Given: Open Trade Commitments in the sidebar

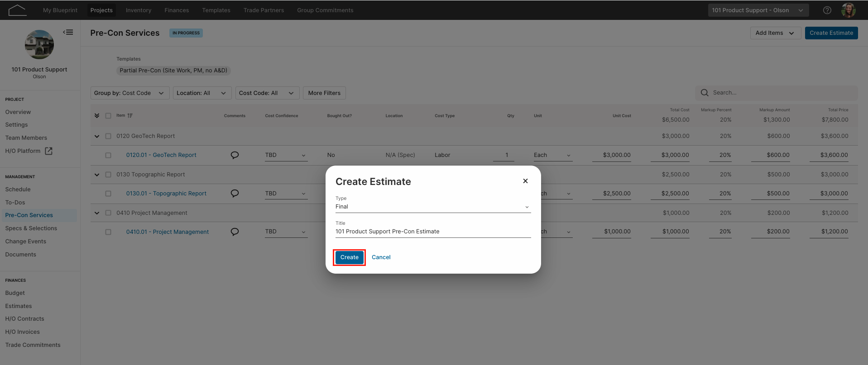Looking at the screenshot, I should click(33, 345).
